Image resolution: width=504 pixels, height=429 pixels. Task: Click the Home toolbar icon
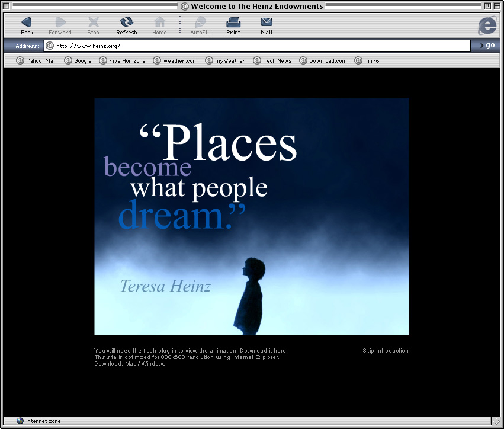159,24
